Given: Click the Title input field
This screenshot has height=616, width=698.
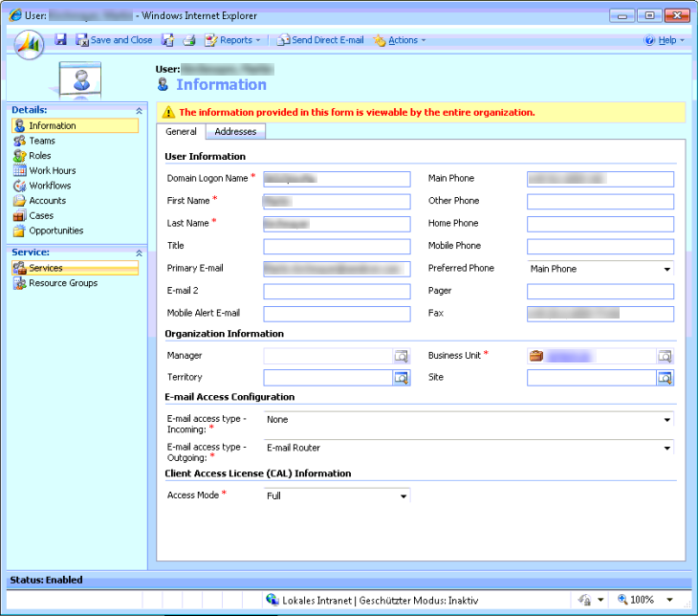Looking at the screenshot, I should pyautogui.click(x=337, y=246).
